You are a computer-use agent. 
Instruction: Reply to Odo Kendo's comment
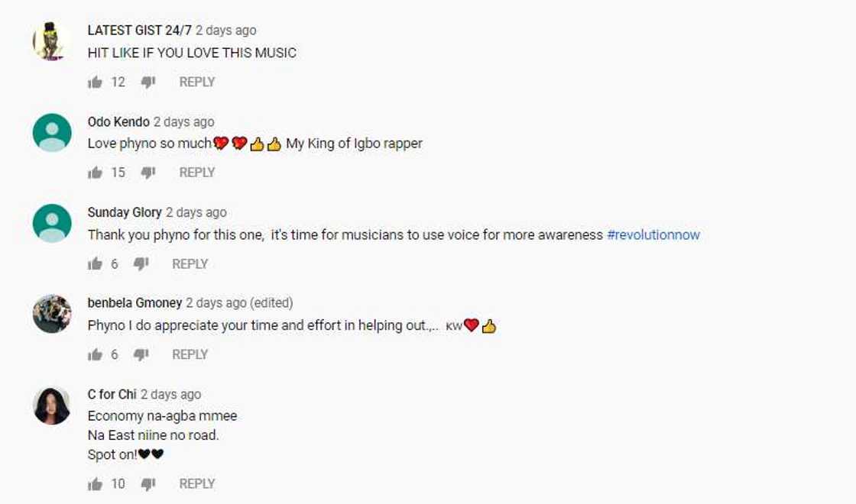pyautogui.click(x=197, y=173)
